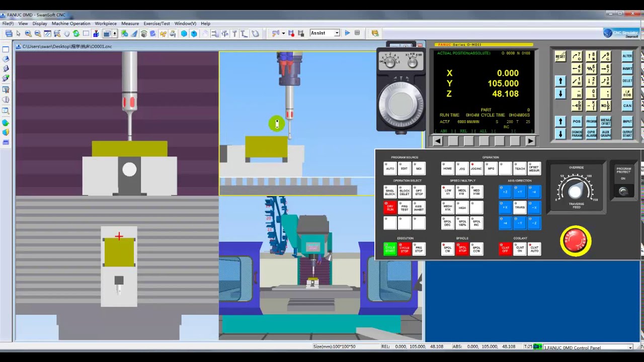Click the blue play icon next to Assist

pos(347,33)
